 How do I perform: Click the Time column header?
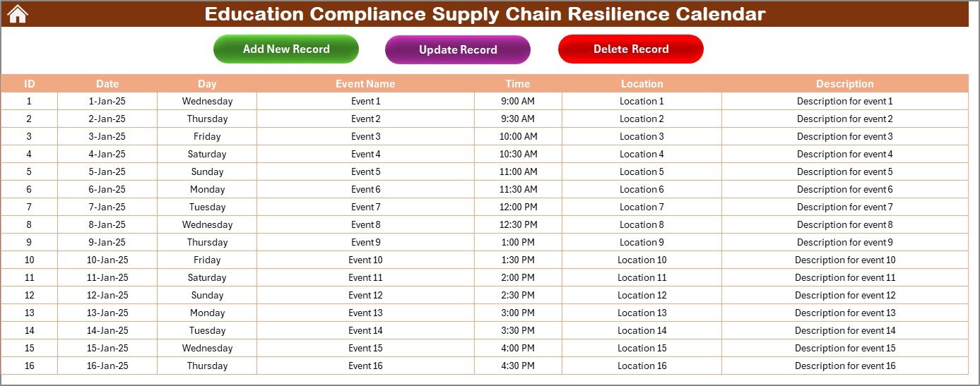click(x=518, y=83)
